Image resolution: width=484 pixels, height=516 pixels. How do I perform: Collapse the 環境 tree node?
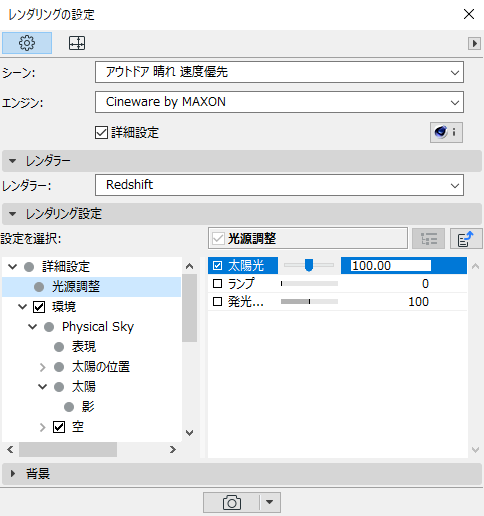pos(23,307)
